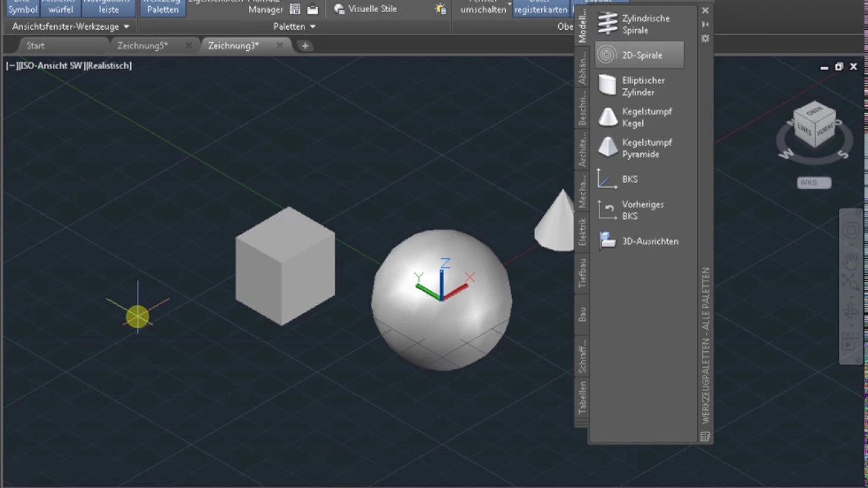Open the Tiefbau palette tab
This screenshot has width=868, height=488.
click(x=582, y=272)
